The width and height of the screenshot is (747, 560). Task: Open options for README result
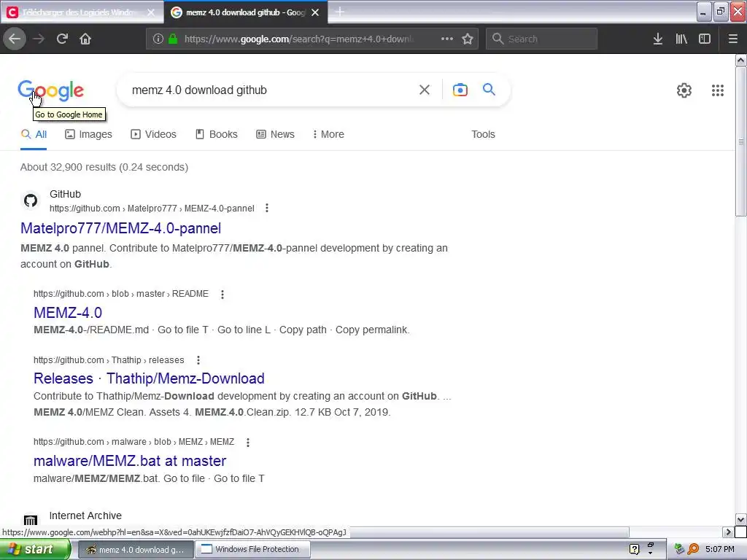coord(222,295)
